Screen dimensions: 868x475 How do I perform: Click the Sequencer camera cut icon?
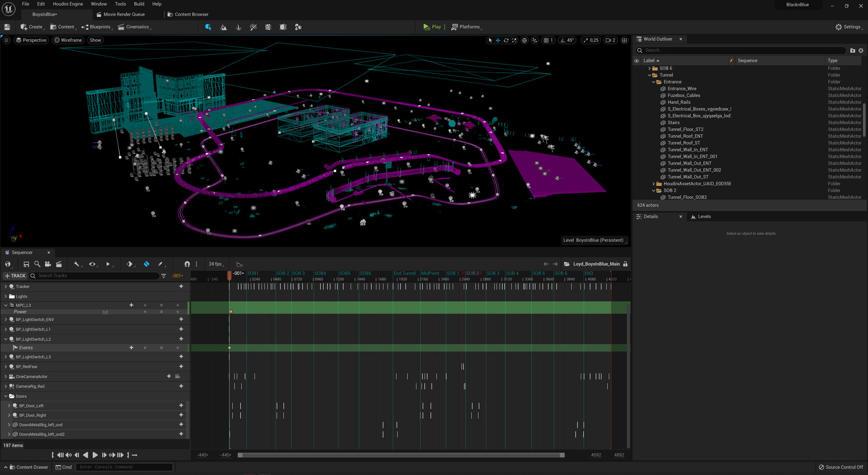pos(48,264)
